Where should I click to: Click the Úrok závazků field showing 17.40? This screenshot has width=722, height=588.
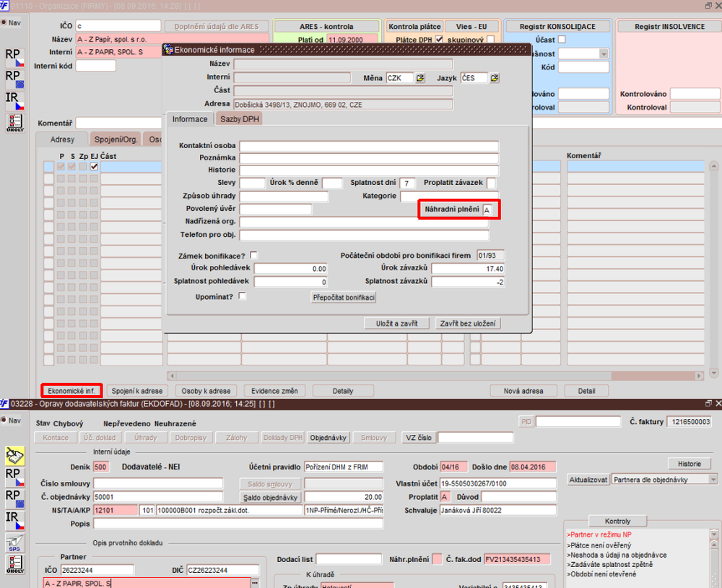468,268
